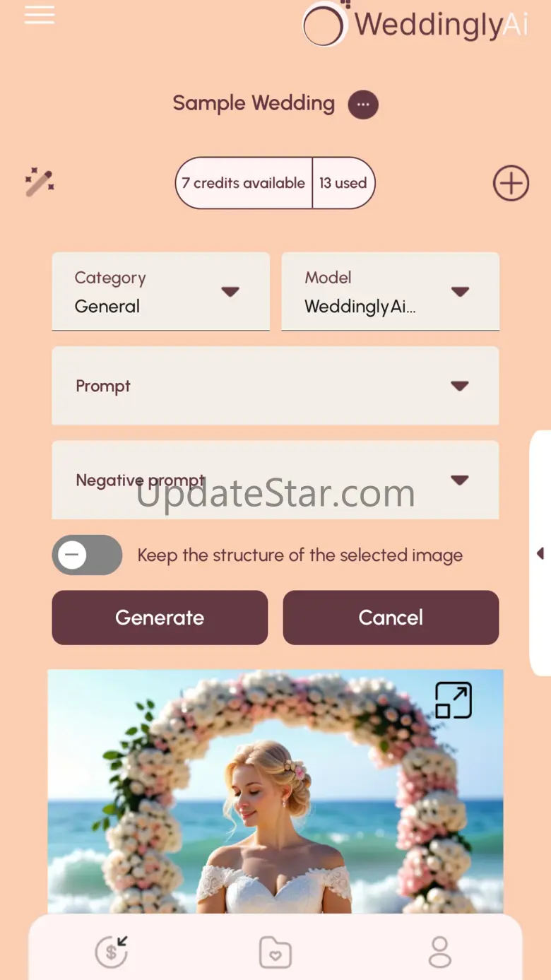
Task: Expand the wedding image to fullscreen
Action: pos(454,700)
